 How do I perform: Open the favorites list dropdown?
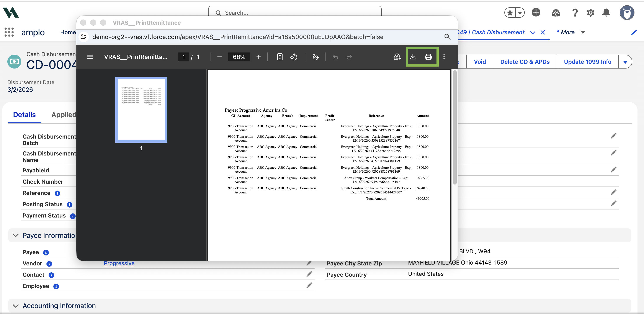point(520,13)
